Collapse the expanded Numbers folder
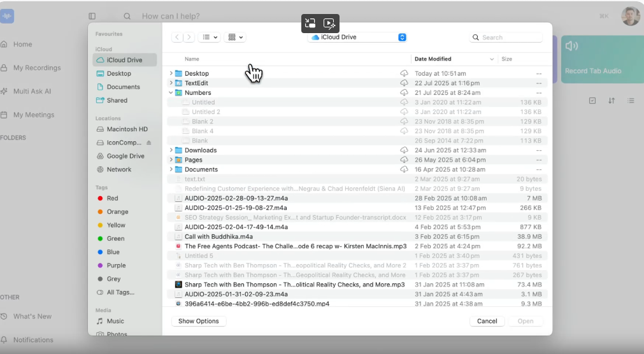 171,93
